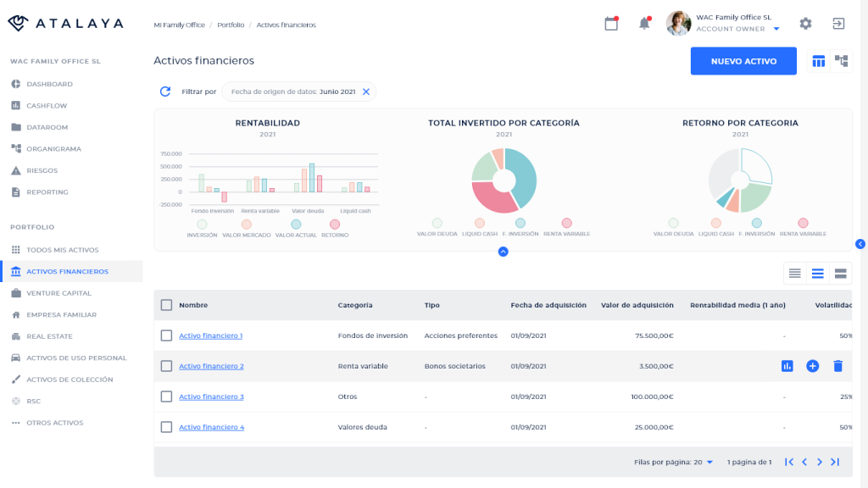This screenshot has width=868, height=488.
Task: Click the refresh filter icon
Action: 165,91
